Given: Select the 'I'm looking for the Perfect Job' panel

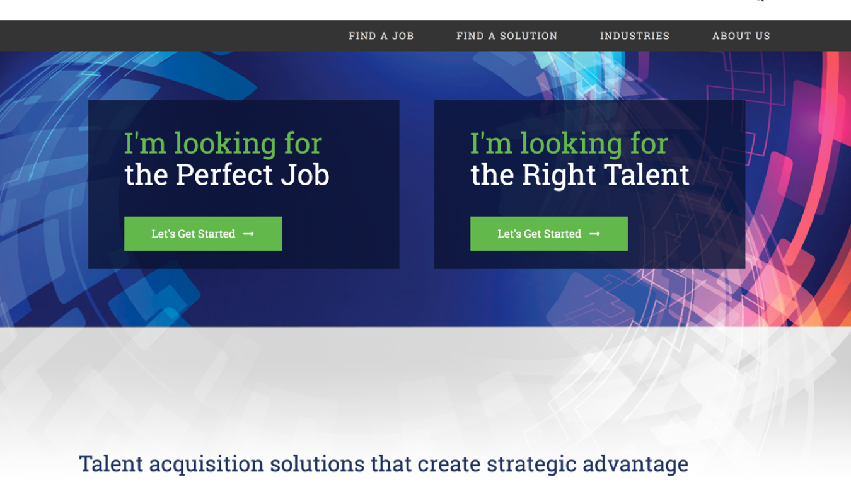Looking at the screenshot, I should (245, 184).
